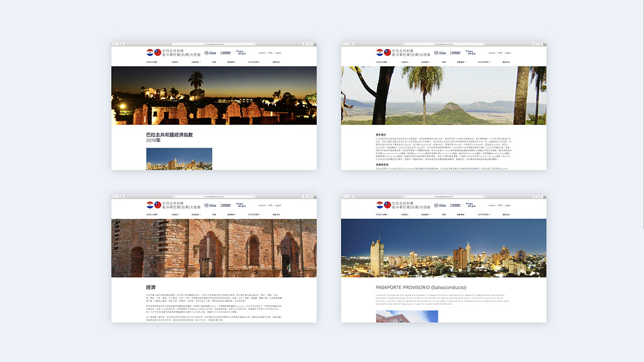Screen dimensions: 644x362
Task: Switch language to Español in the city-skyline window
Action: (x=492, y=205)
